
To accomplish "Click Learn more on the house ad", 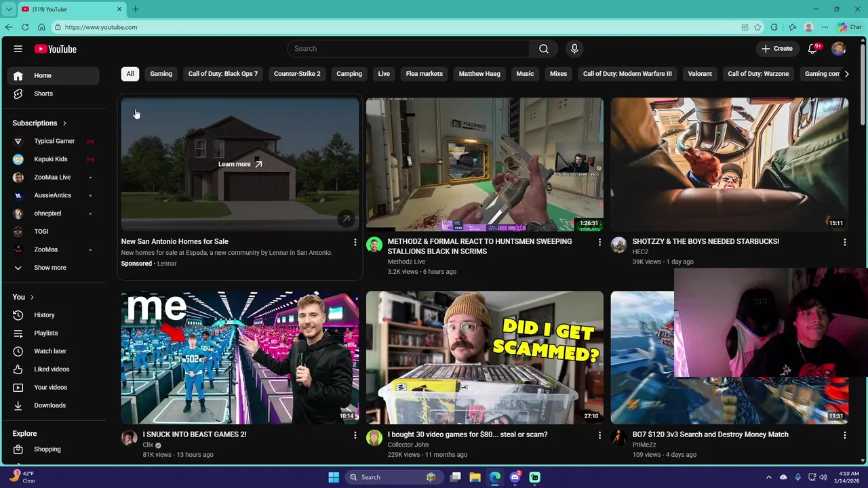I will pyautogui.click(x=240, y=164).
